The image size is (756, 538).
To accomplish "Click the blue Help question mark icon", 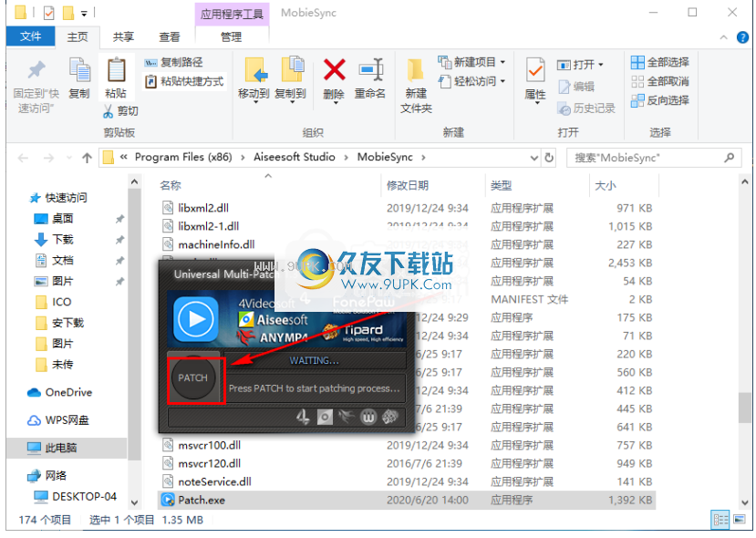I will point(742,37).
